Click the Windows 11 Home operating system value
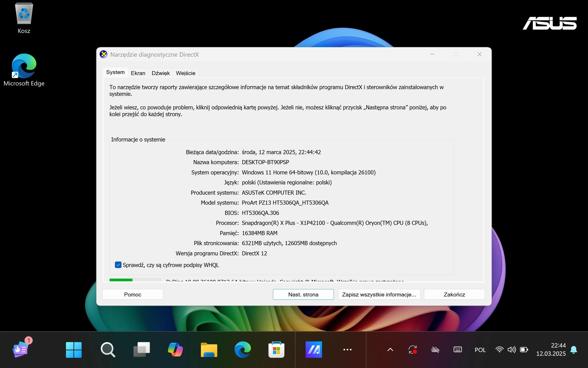This screenshot has height=368, width=588. [308, 172]
